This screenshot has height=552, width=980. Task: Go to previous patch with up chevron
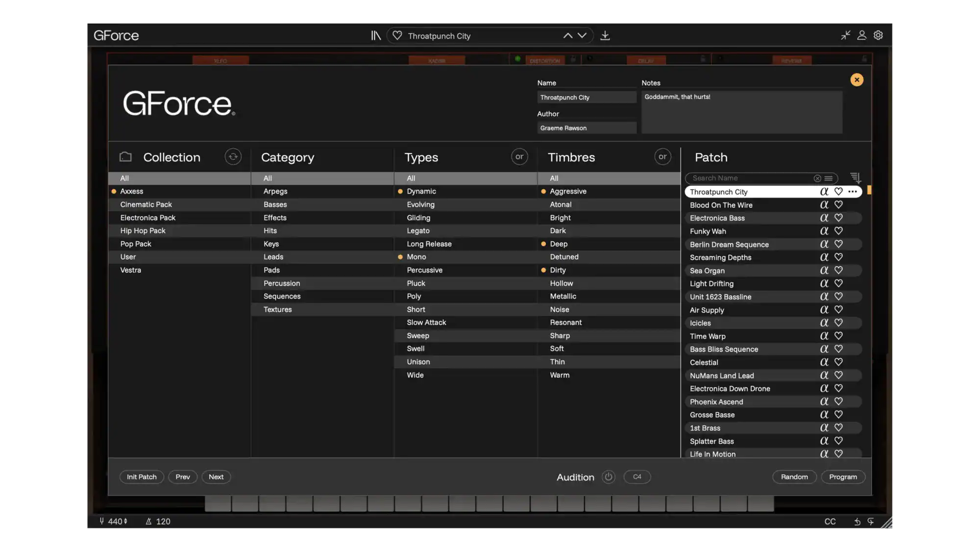coord(567,36)
